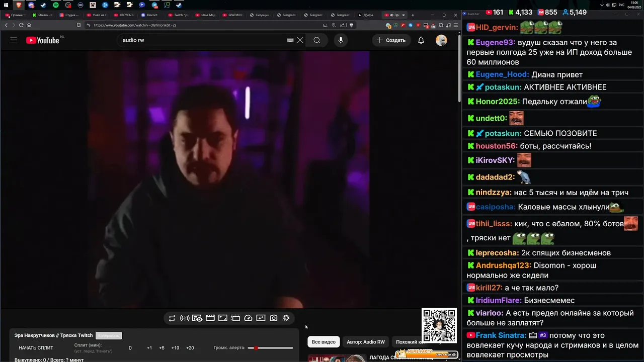644x362 pixels.
Task: Open the browser home page button
Action: 29,25
